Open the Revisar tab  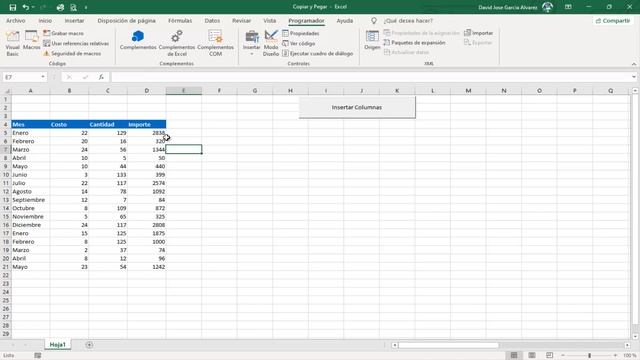(x=241, y=20)
